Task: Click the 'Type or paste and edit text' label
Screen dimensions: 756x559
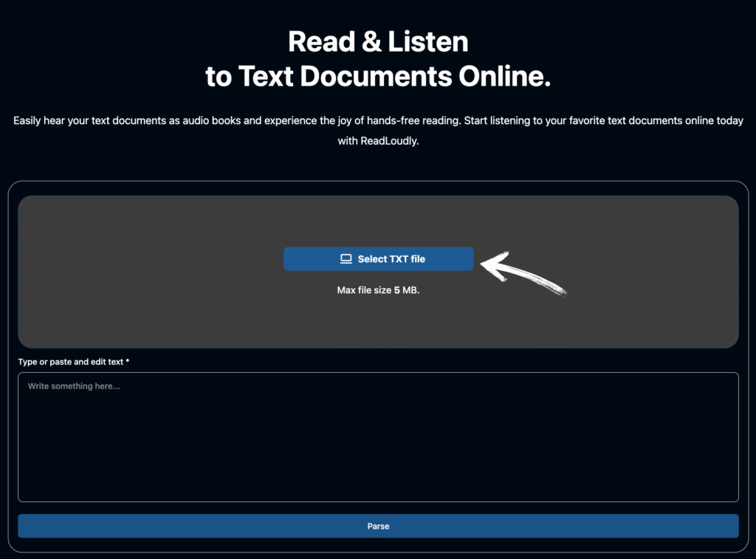Action: click(74, 362)
